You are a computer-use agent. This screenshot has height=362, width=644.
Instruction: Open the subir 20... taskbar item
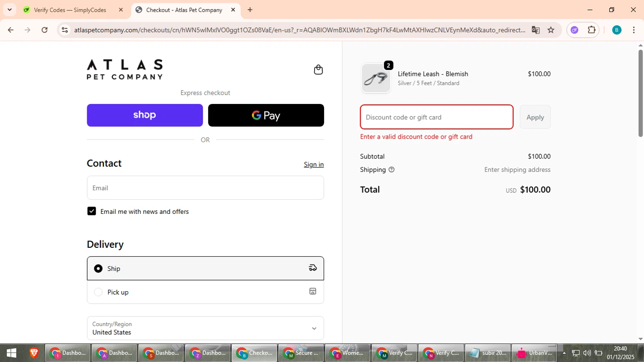(x=488, y=353)
